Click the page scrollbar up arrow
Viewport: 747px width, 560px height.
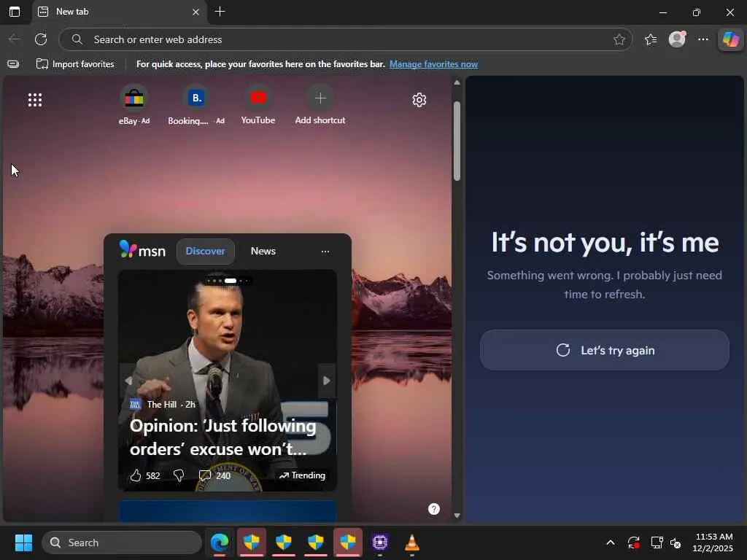(457, 83)
